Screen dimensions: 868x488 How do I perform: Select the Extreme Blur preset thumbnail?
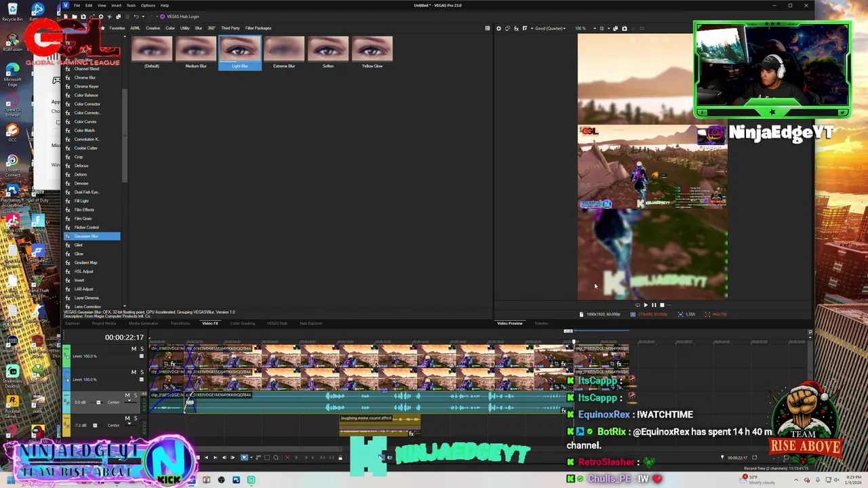coord(284,52)
